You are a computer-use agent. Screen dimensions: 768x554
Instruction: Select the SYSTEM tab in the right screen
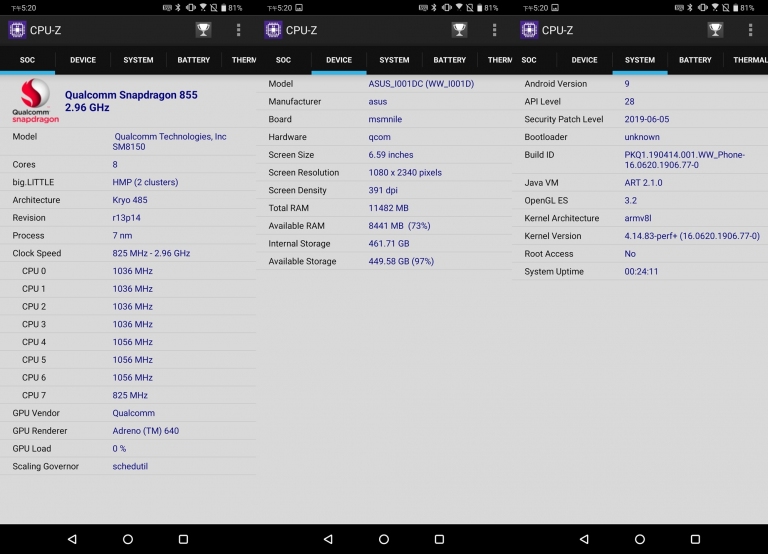[640, 60]
